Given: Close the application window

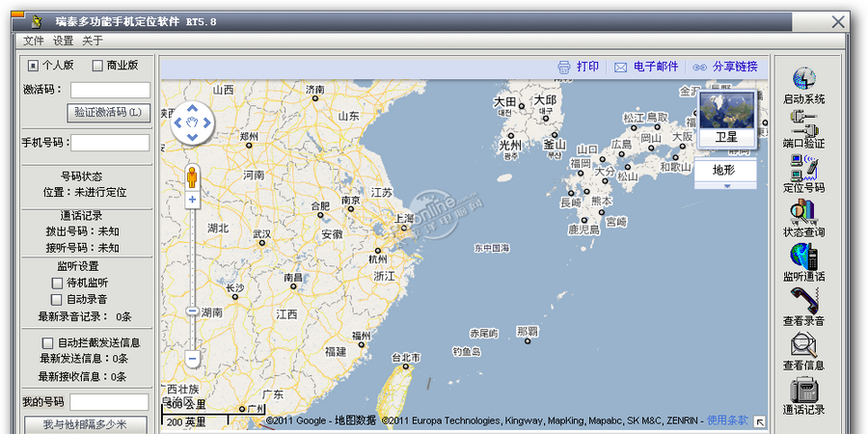Looking at the screenshot, I should tap(839, 22).
